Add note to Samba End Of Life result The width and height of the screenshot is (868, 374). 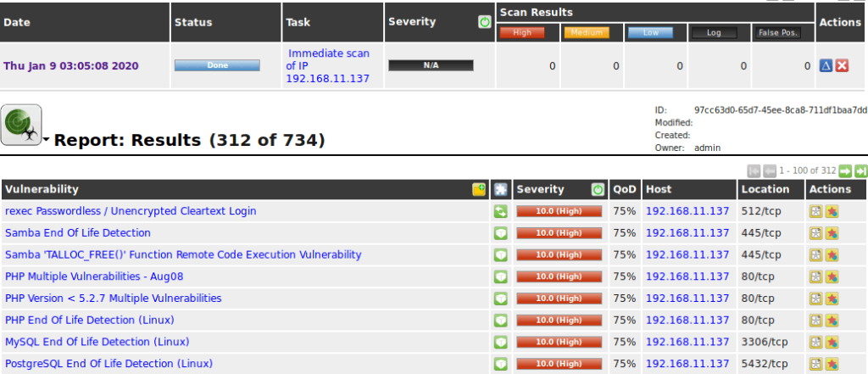[816, 233]
